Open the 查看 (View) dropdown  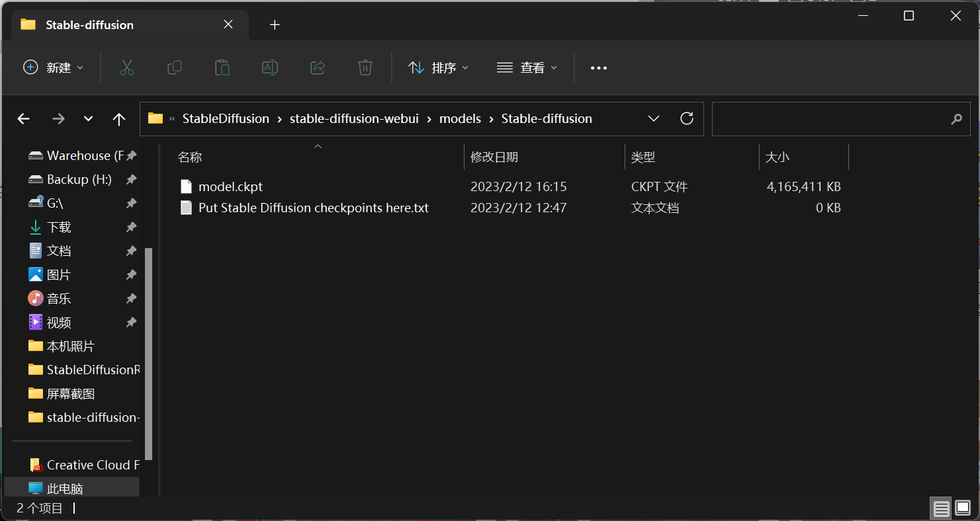tap(527, 67)
